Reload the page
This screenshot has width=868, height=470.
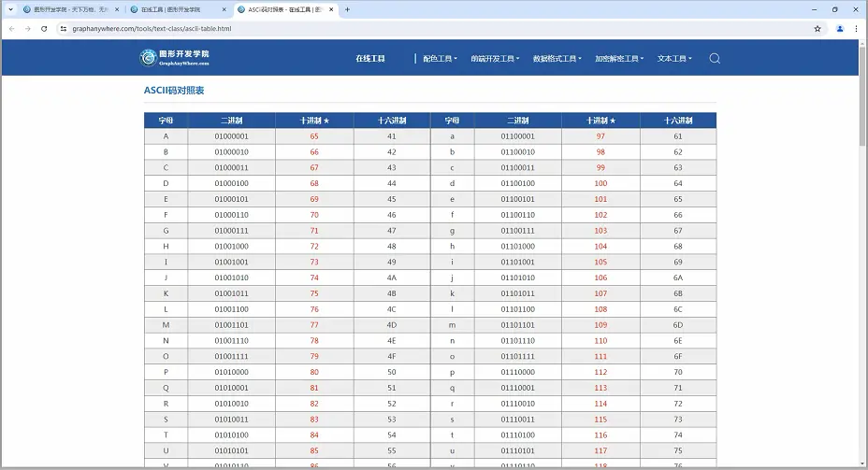tap(44, 29)
